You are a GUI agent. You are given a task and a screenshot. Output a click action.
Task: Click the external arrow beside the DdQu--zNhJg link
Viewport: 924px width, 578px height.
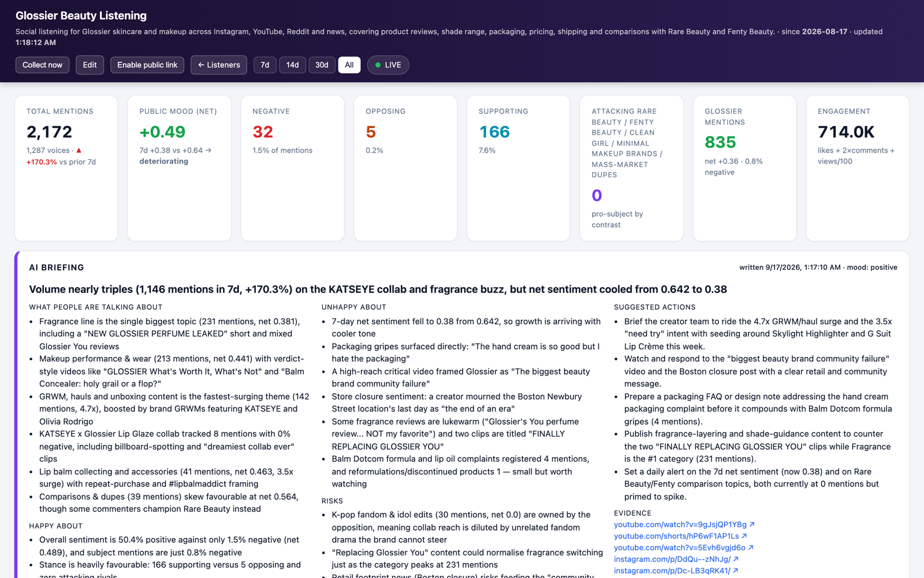coord(736,559)
